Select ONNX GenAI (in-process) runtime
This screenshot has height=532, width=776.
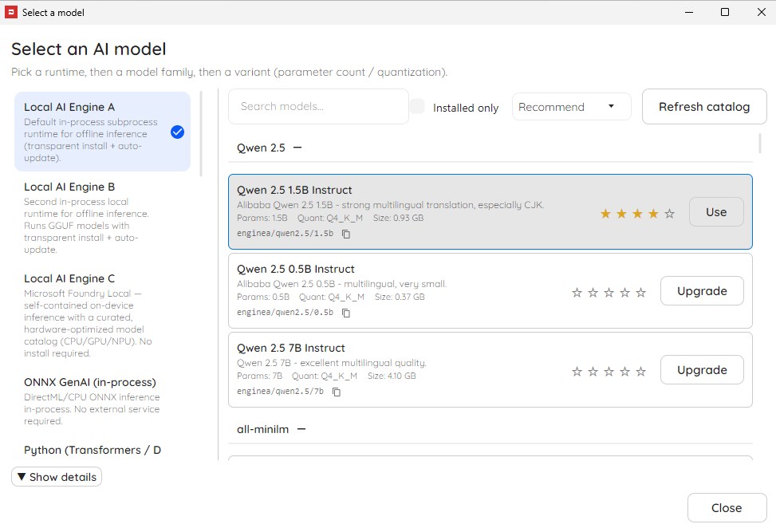pos(102,401)
